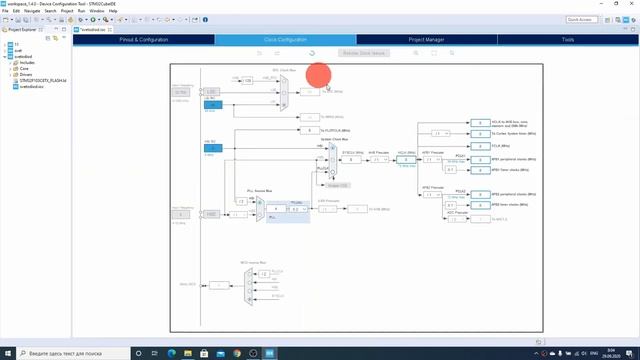Open Google Chrome from the taskbar

[237, 353]
